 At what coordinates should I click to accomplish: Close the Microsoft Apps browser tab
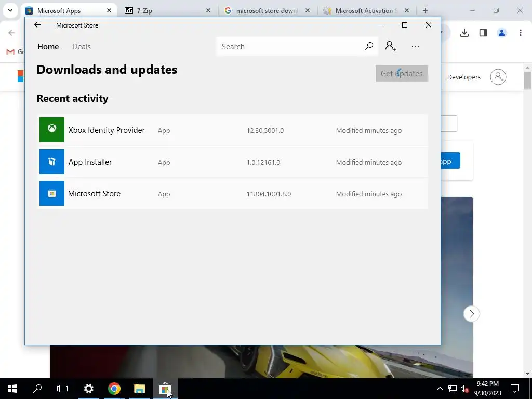pyautogui.click(x=109, y=10)
